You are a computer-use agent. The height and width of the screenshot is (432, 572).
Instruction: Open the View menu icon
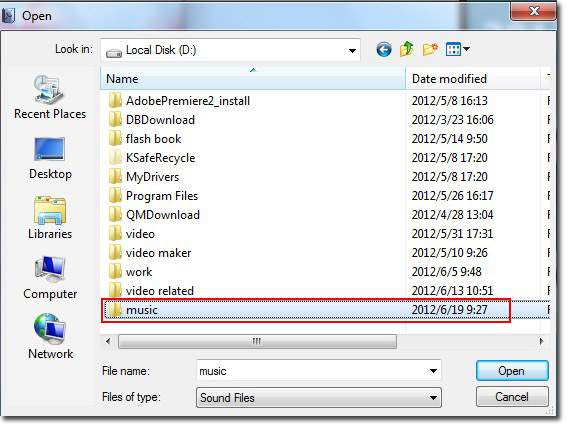(457, 49)
